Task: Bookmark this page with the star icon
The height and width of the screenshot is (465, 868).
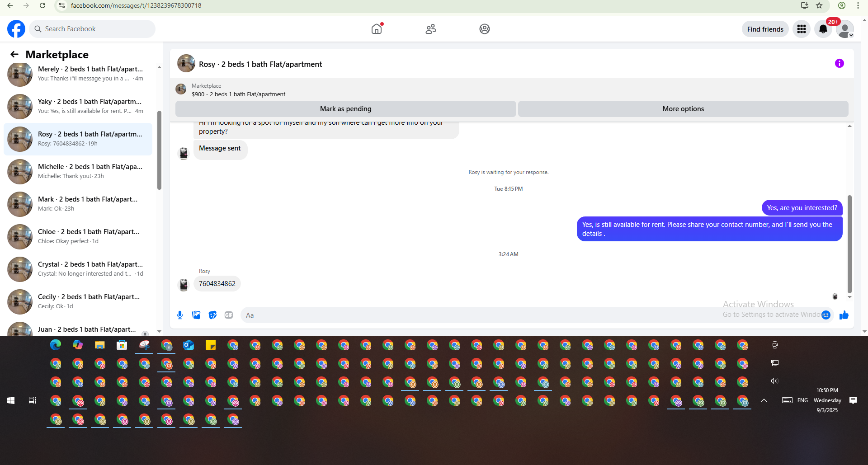Action: pos(819,5)
